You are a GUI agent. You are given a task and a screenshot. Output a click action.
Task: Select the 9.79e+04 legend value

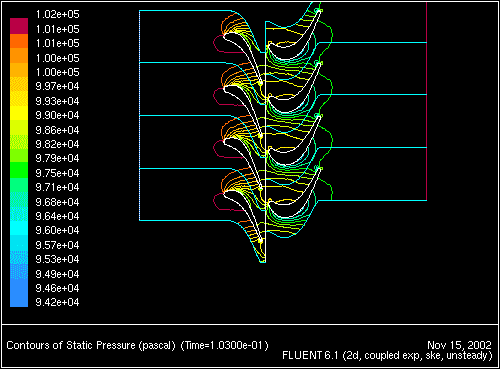coord(57,158)
